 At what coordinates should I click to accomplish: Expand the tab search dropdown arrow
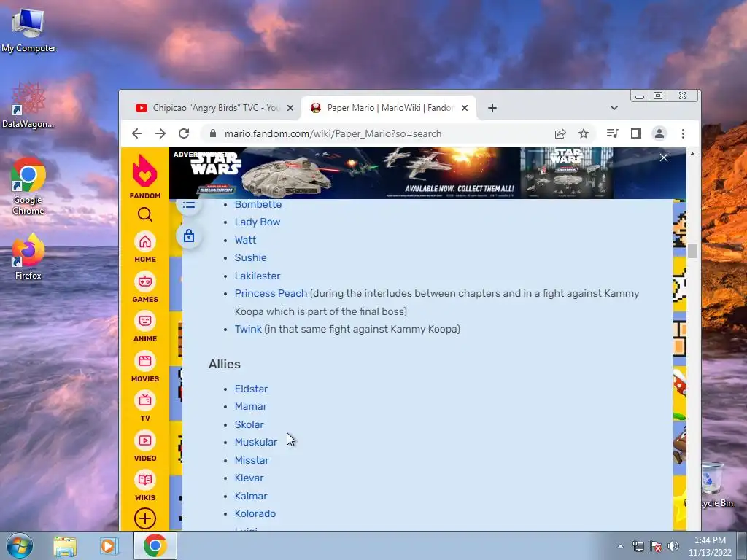614,108
